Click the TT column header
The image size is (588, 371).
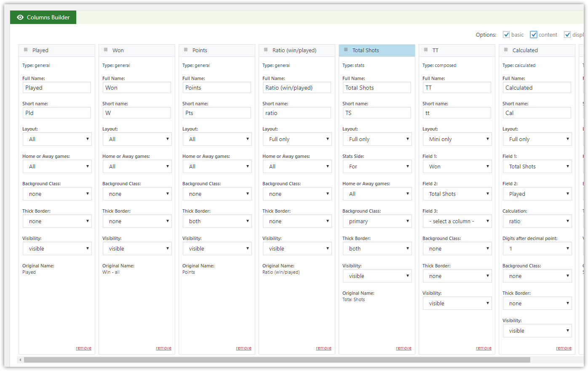(x=457, y=50)
